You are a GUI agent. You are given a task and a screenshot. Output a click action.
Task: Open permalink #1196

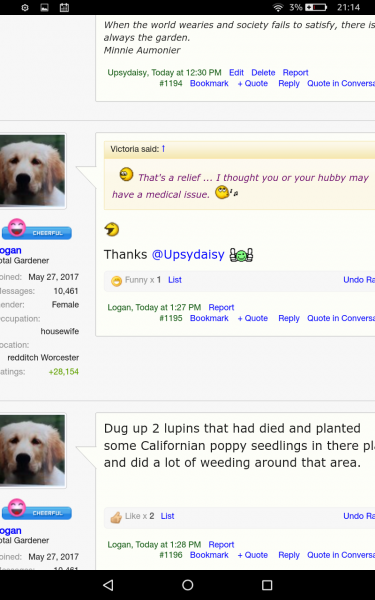coord(171,555)
